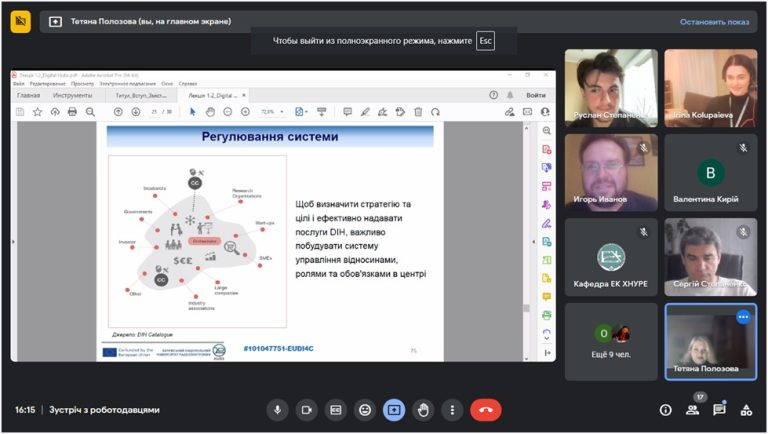
Task: Open the chat panel
Action: [720, 410]
